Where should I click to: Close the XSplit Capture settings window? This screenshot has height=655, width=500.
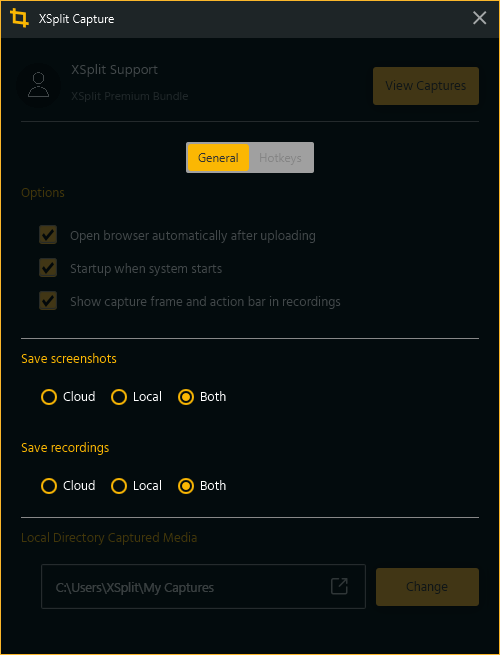point(480,18)
